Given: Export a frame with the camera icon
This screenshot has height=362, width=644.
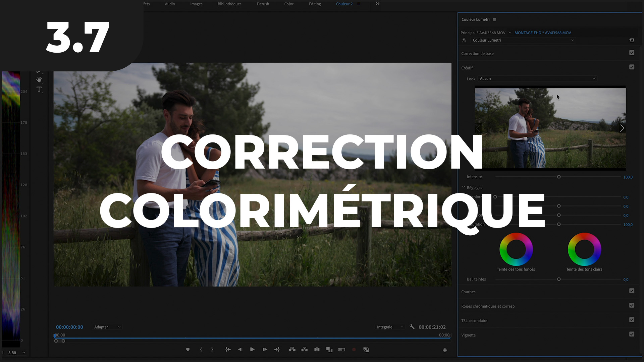Looking at the screenshot, I should point(317,350).
